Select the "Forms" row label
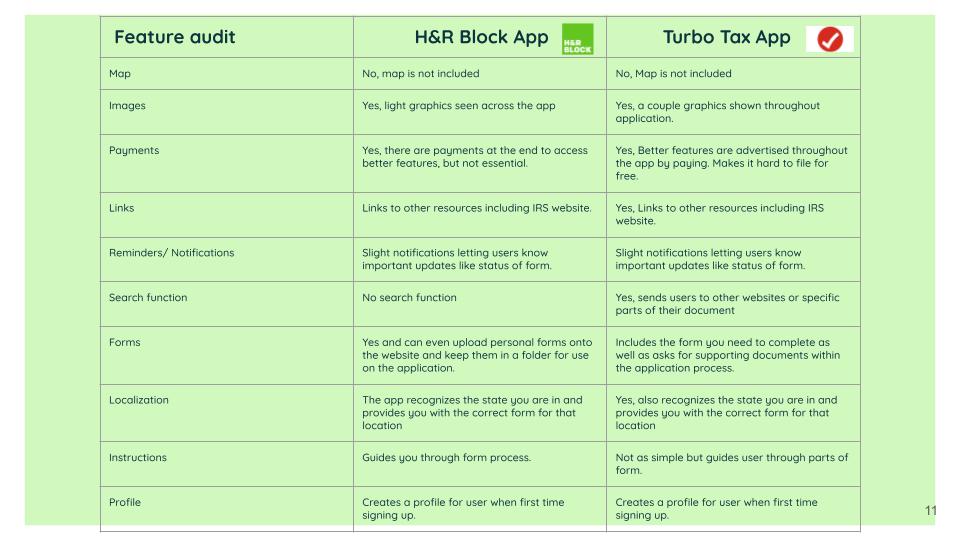This screenshot has height=540, width=960. [125, 343]
